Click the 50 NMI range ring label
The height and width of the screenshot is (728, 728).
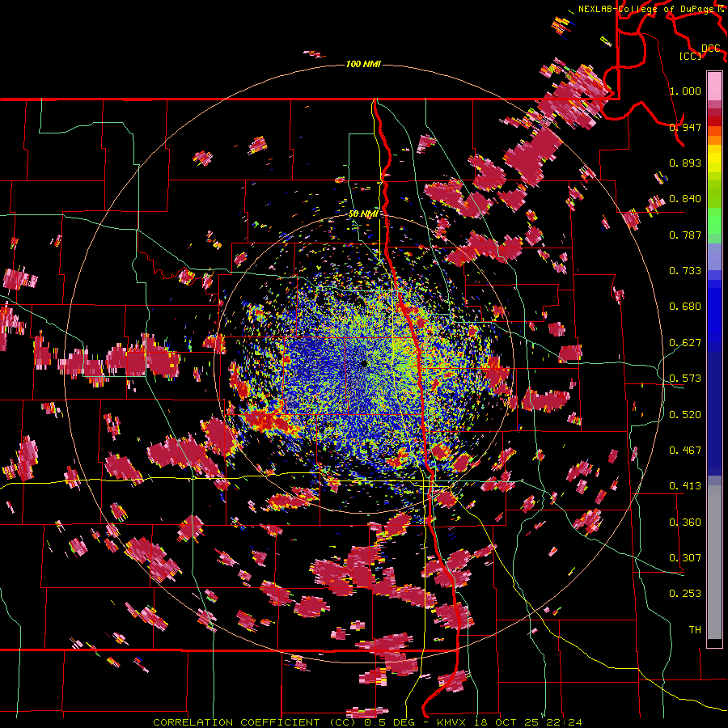click(362, 214)
